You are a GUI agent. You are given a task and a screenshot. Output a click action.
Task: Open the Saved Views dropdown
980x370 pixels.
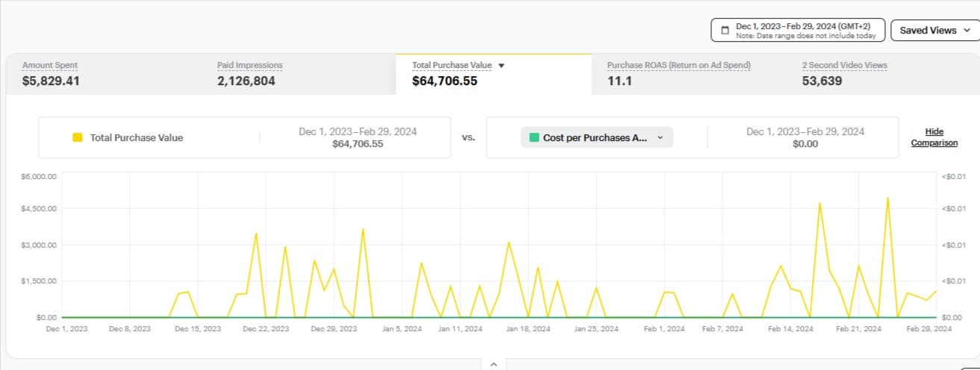click(x=934, y=31)
